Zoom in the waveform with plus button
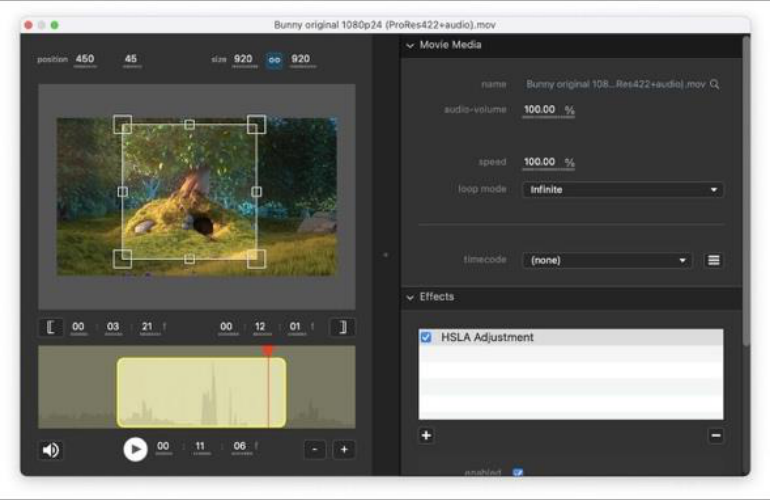 pyautogui.click(x=344, y=449)
